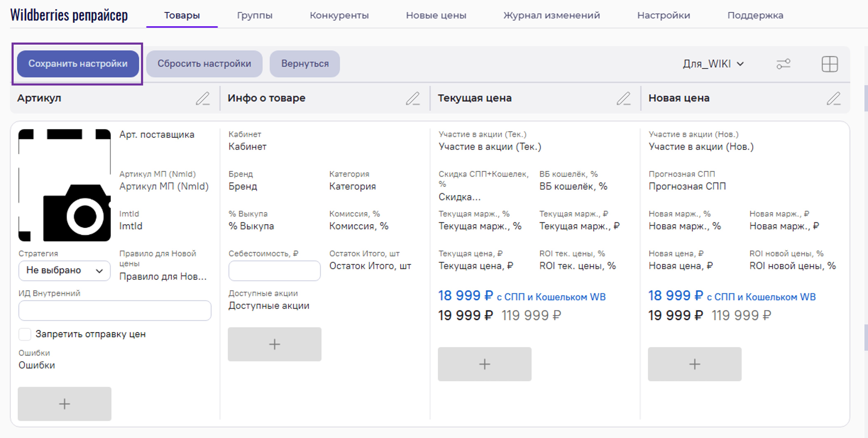Click the pencil icon next to Артикул header
This screenshot has width=868, height=438.
pos(203,98)
